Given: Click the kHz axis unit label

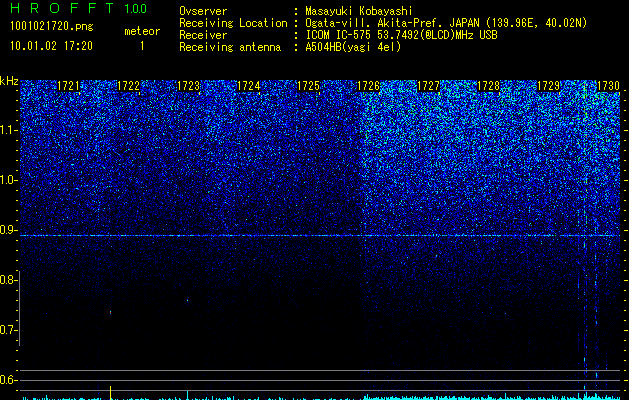Looking at the screenshot, I should [x=9, y=81].
